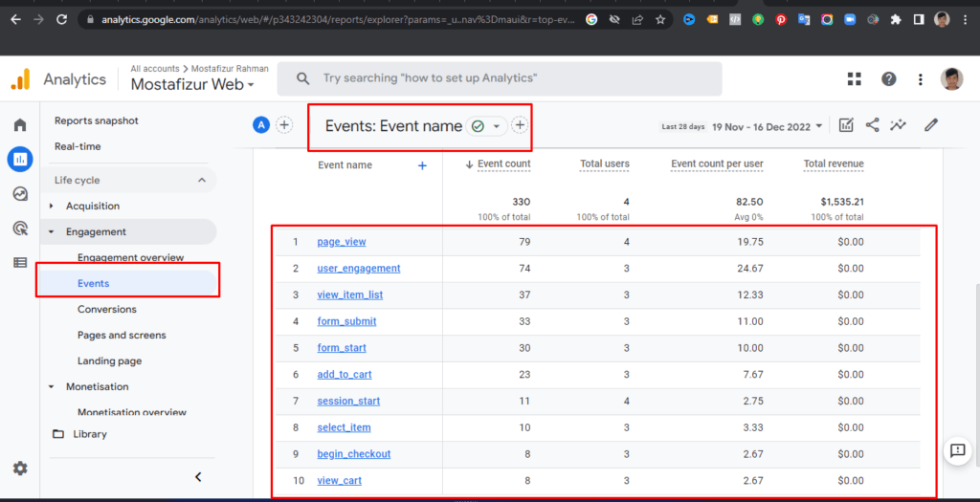Image resolution: width=980 pixels, height=502 pixels.
Task: Open the Analytics account avatar
Action: click(x=952, y=79)
